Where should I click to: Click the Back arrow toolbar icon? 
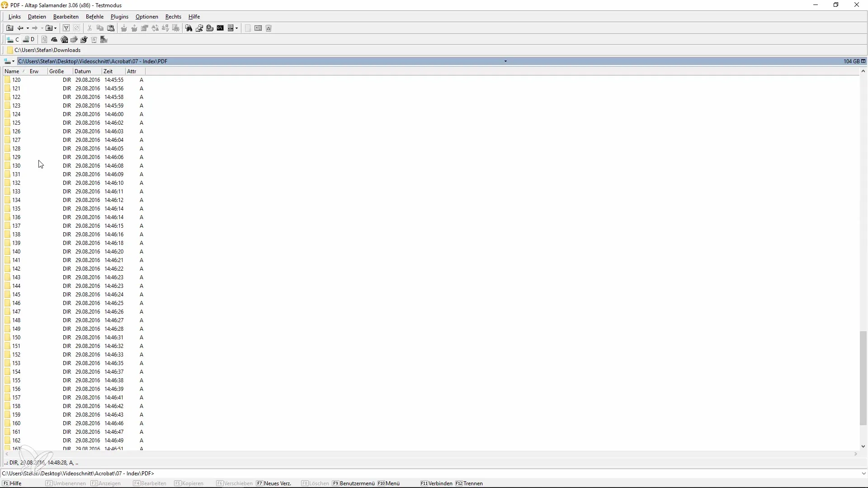click(20, 28)
